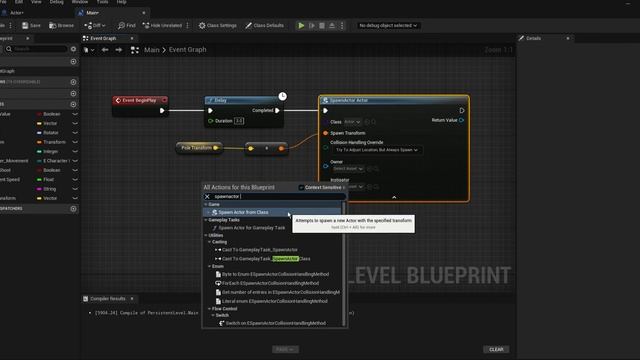
Task: Select Byte to Enum ESpawnActorCollisionHandlingMethod
Action: (275, 274)
